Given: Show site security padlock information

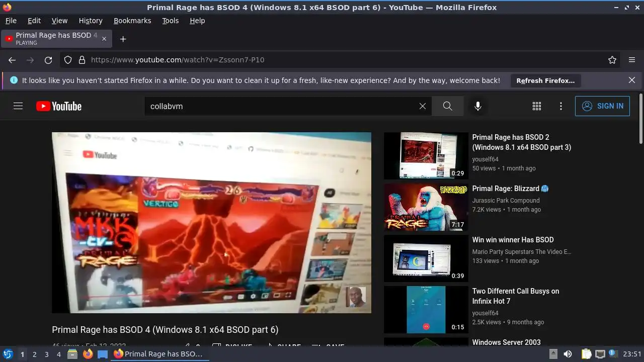Looking at the screenshot, I should pyautogui.click(x=82, y=60).
